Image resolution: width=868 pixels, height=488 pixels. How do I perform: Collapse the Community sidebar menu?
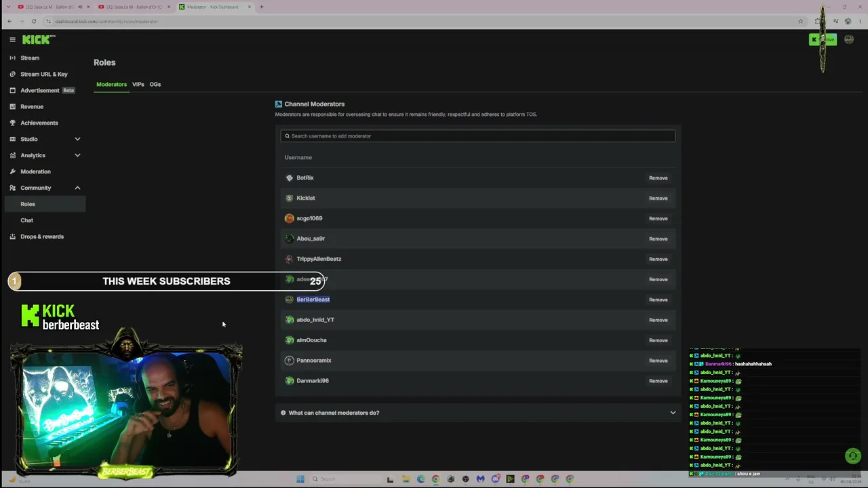pyautogui.click(x=45, y=188)
